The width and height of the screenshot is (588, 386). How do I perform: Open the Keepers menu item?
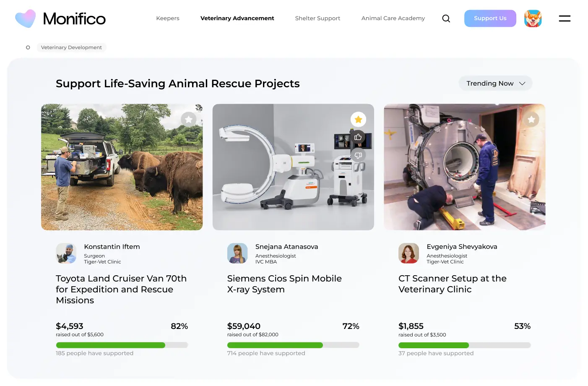168,18
